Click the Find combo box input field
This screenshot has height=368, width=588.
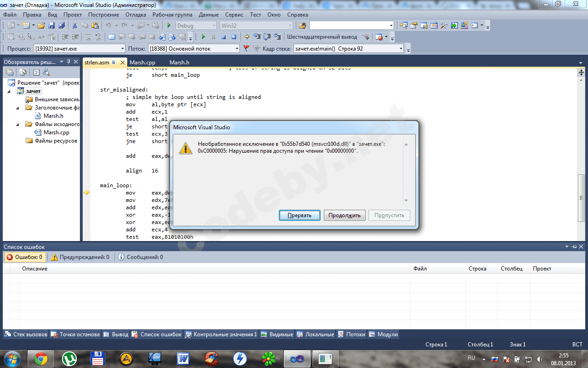coord(351,26)
